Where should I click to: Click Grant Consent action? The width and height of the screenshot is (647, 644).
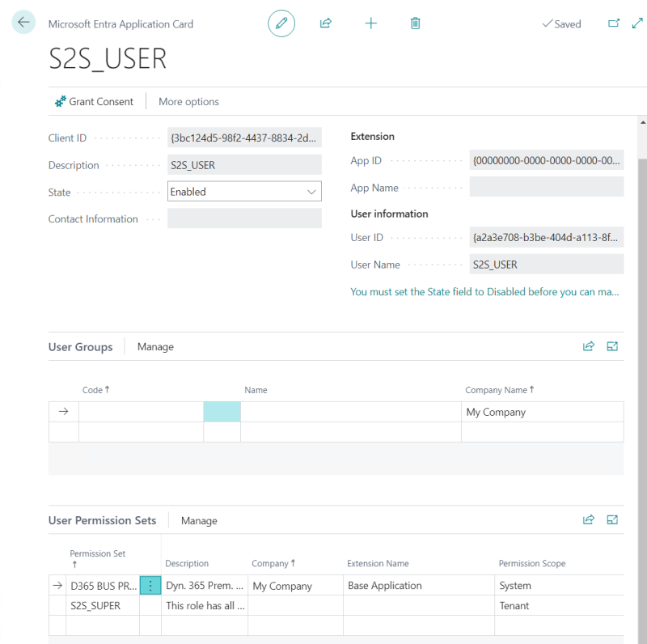tap(94, 102)
